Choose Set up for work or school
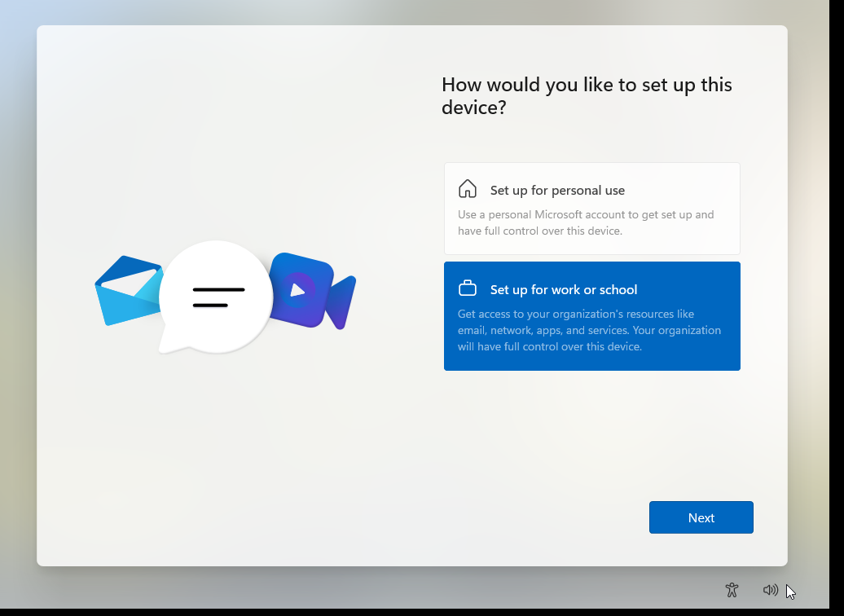 (x=592, y=316)
